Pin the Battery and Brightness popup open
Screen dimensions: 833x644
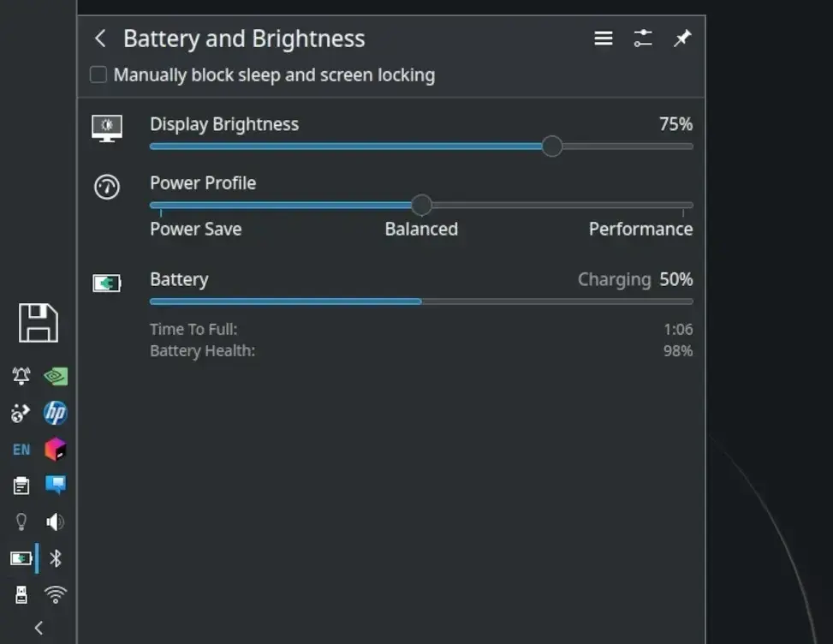(682, 39)
